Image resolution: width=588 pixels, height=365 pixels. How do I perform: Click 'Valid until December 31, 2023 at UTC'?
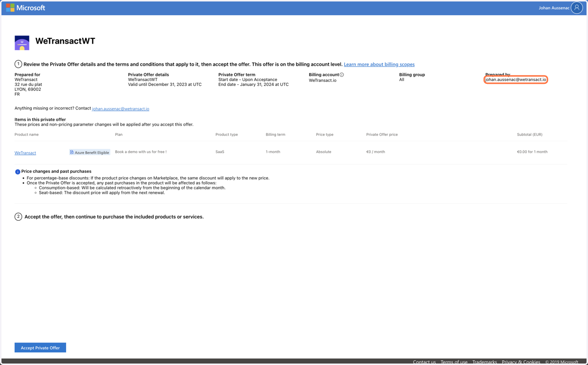point(165,84)
